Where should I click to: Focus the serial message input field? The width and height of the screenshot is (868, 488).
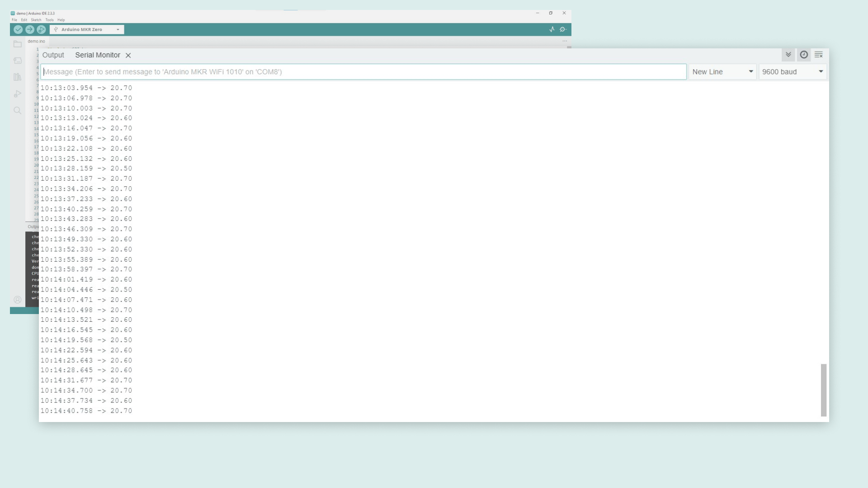pos(363,72)
